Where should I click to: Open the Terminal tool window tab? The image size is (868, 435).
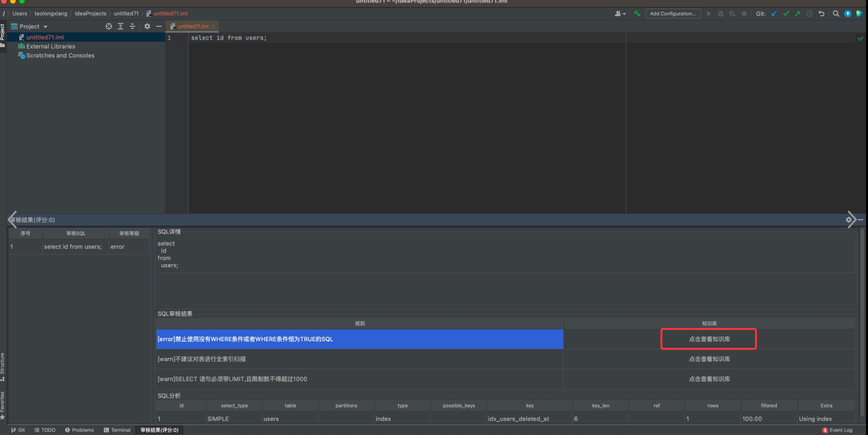pos(117,430)
